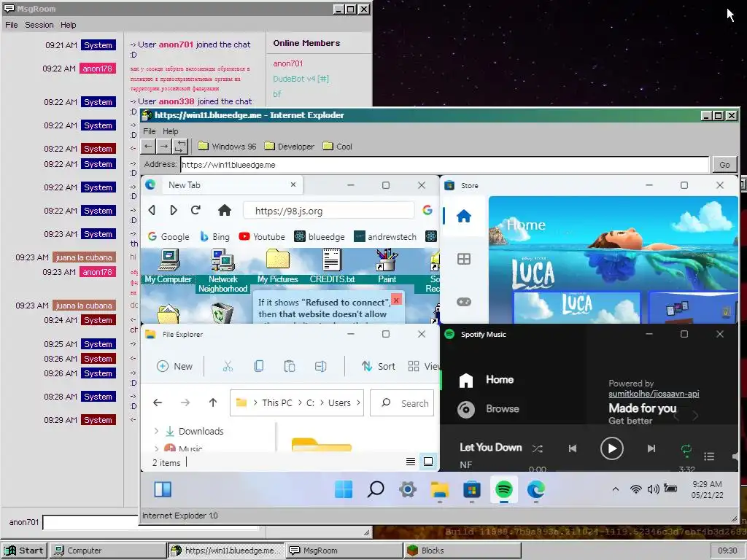Expand the Downloads tree node
Viewport: 747px width, 560px height.
click(156, 431)
